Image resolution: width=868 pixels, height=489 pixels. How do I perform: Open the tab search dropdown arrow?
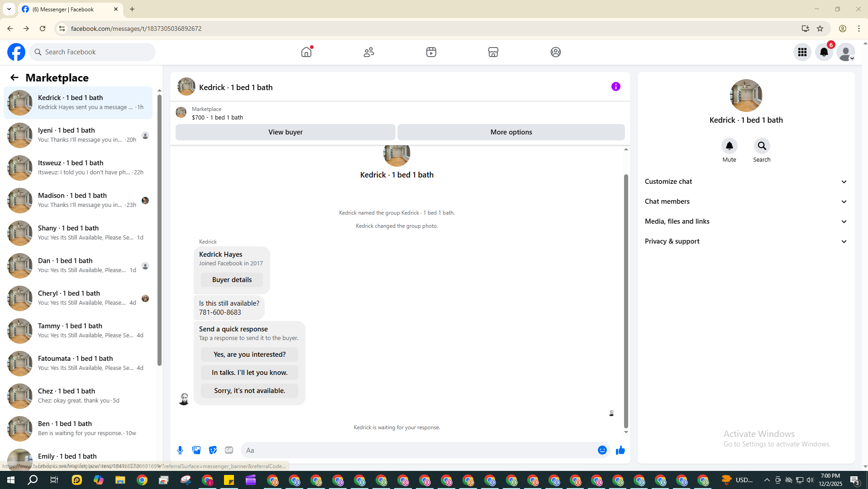[9, 9]
